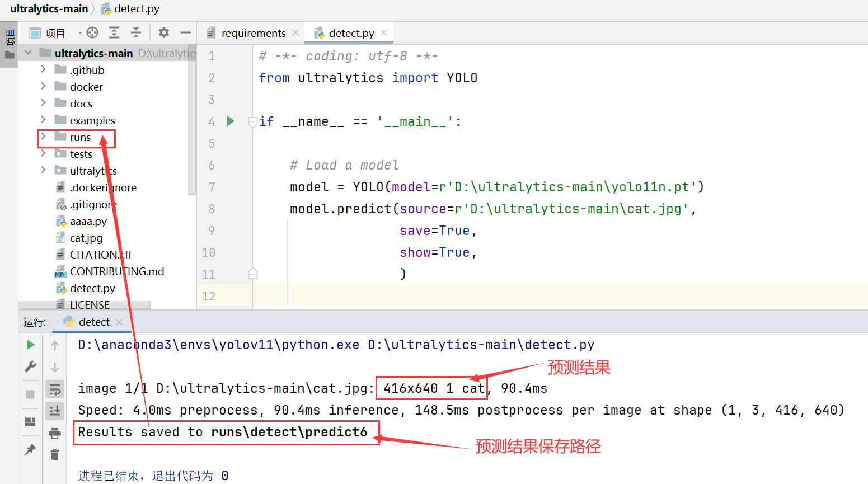Collapse the ultralytics-main root node

[28, 53]
